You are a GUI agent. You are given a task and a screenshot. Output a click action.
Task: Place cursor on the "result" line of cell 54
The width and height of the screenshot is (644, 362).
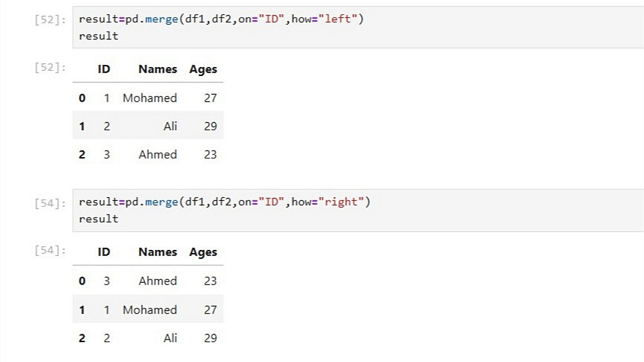(x=99, y=219)
